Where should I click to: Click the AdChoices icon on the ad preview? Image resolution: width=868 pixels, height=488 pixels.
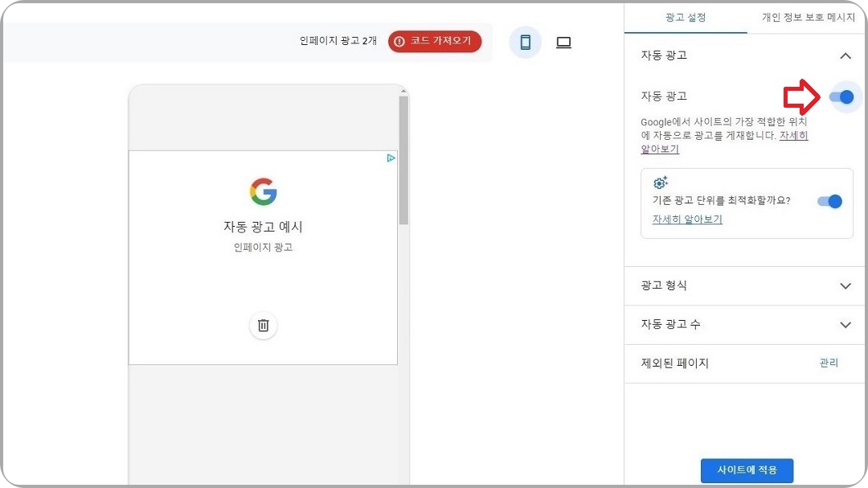pyautogui.click(x=391, y=158)
